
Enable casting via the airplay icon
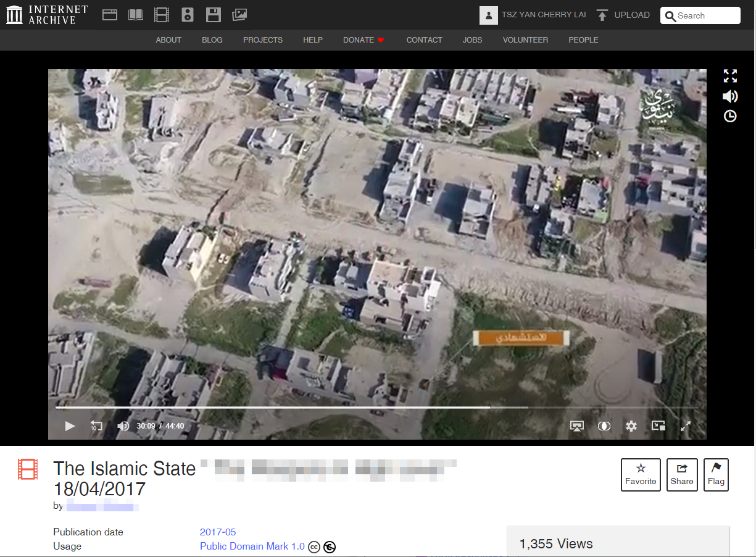click(577, 425)
